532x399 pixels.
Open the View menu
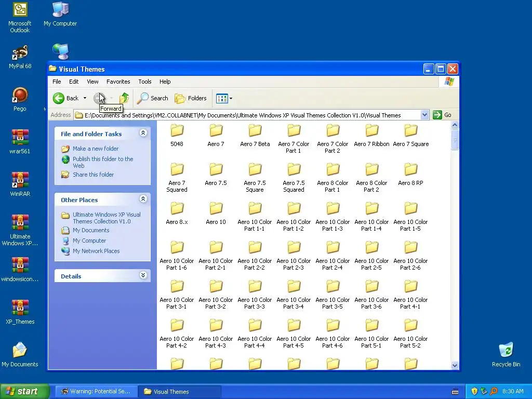coord(92,82)
